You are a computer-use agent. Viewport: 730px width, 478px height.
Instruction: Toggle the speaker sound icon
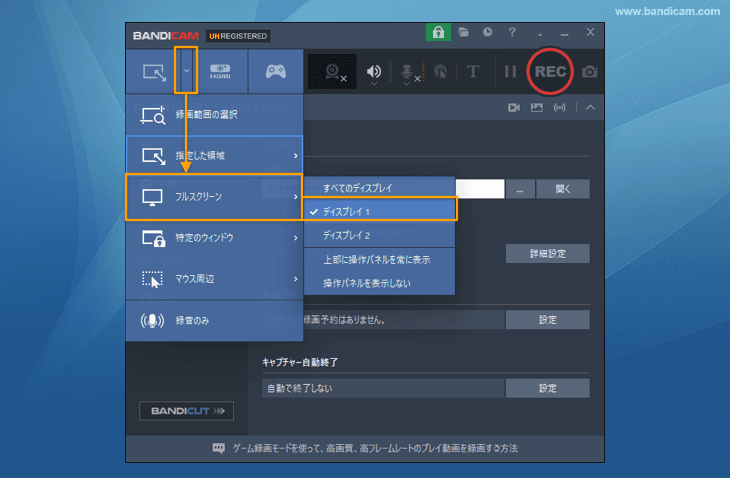coord(373,71)
